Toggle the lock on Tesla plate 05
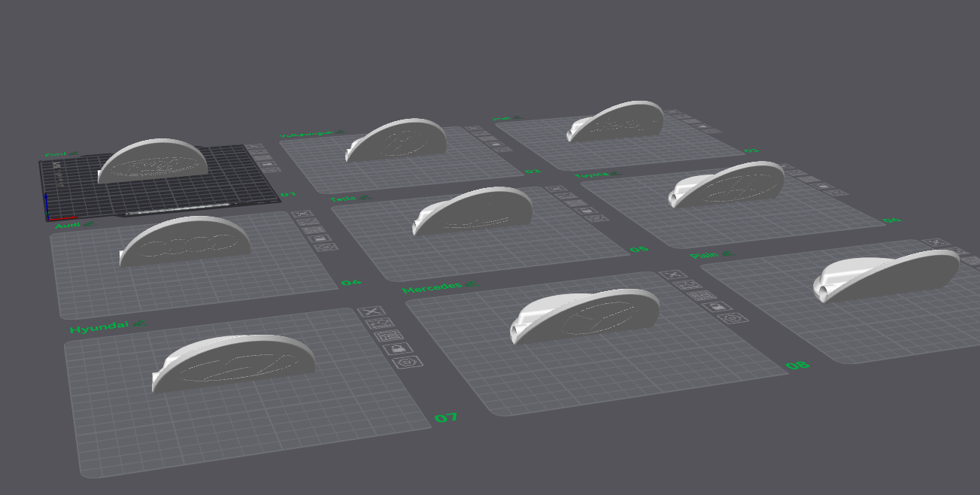 pyautogui.click(x=586, y=211)
